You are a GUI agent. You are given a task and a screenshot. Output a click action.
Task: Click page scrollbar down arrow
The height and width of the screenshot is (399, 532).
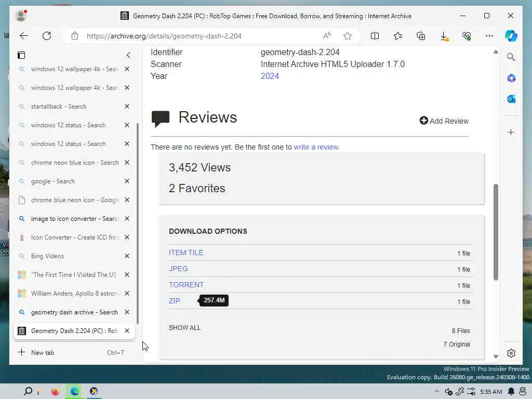click(x=496, y=356)
